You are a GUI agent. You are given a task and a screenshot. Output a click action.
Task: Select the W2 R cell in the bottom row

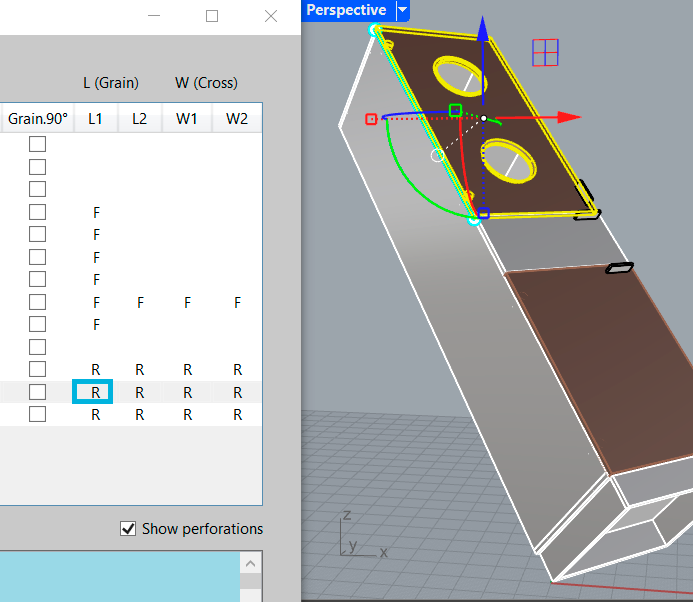237,415
